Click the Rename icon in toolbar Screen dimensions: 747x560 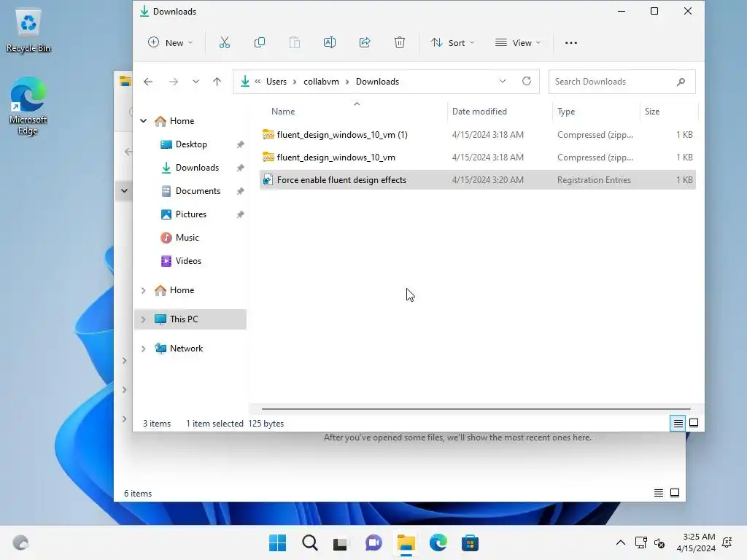[x=330, y=43]
